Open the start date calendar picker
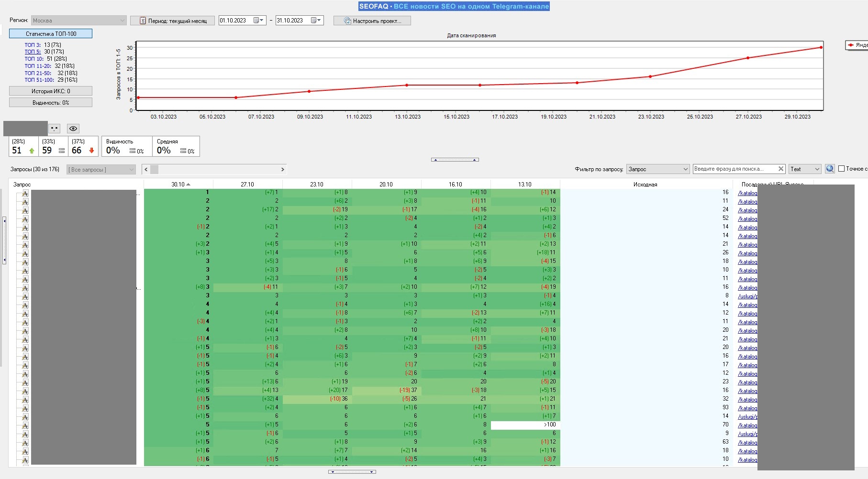 point(258,21)
